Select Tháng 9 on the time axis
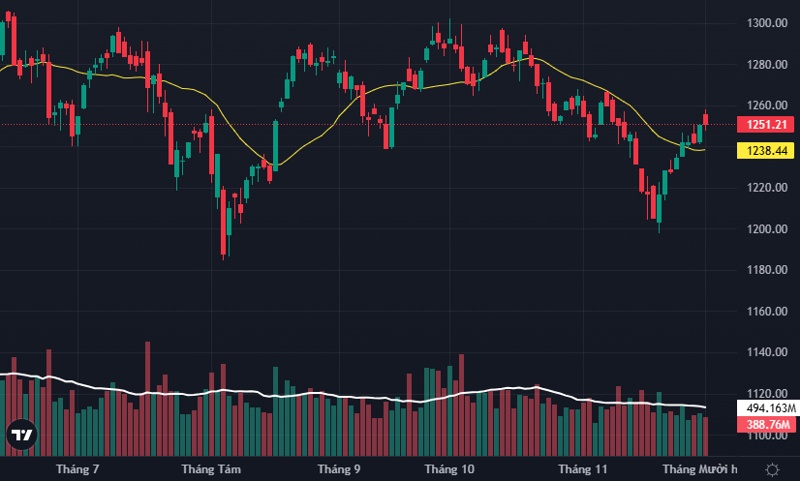This screenshot has width=800, height=481. pos(339,468)
